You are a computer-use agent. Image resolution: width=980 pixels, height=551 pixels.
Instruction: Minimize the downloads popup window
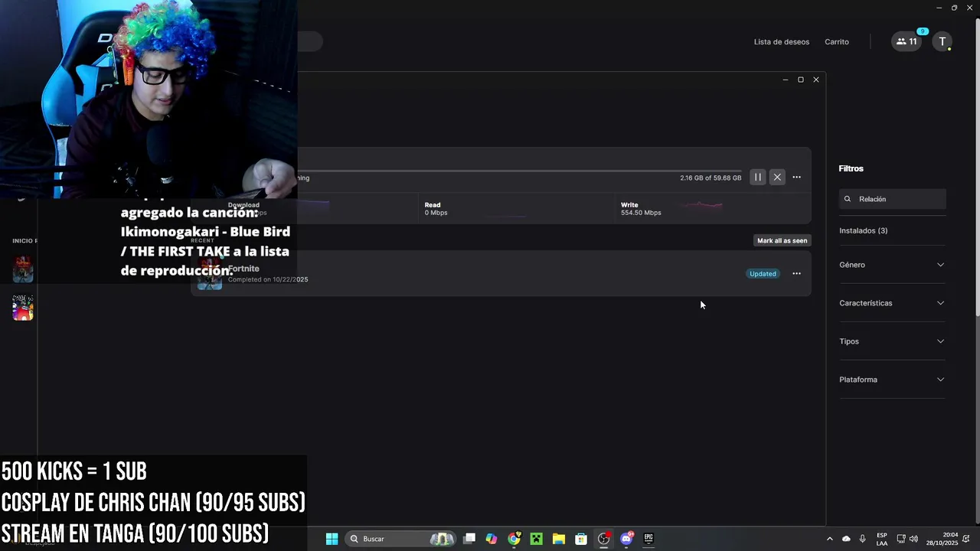(x=785, y=80)
